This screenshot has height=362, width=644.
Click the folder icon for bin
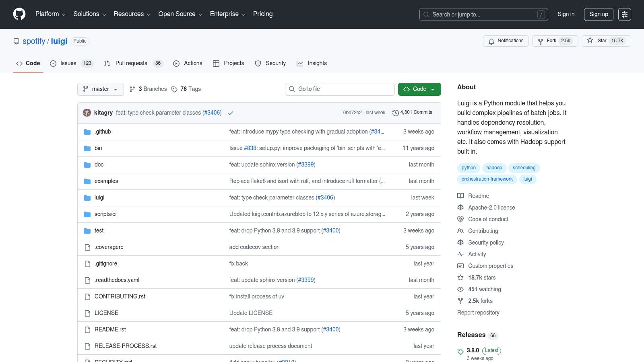pos(87,148)
